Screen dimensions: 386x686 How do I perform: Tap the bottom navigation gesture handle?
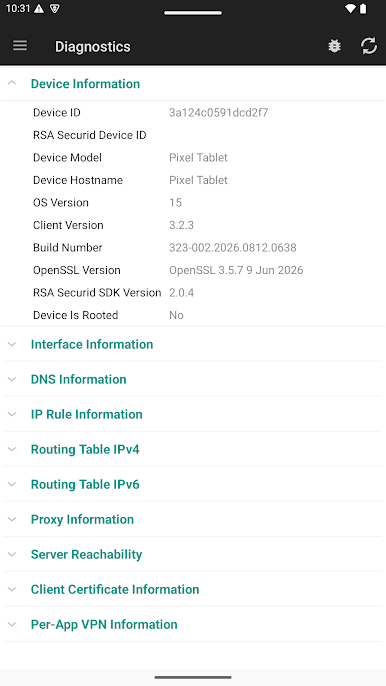point(193,677)
